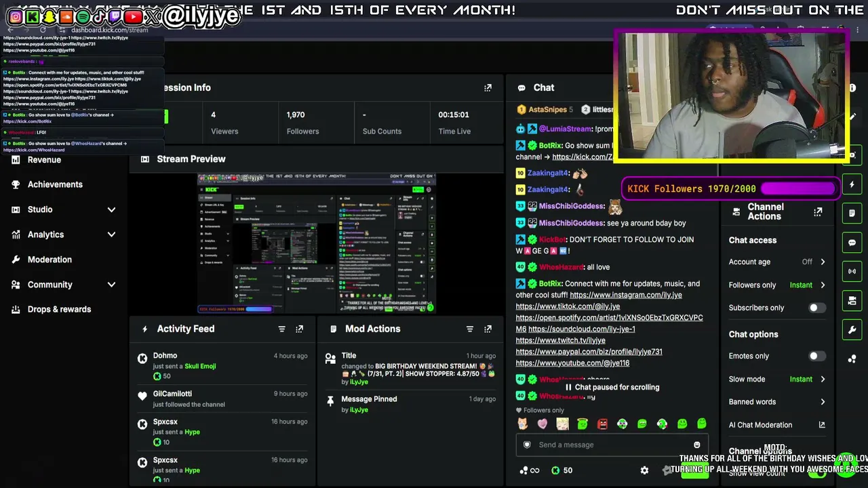Expand the Analytics sidebar section
The height and width of the screenshot is (488, 868).
(111, 235)
